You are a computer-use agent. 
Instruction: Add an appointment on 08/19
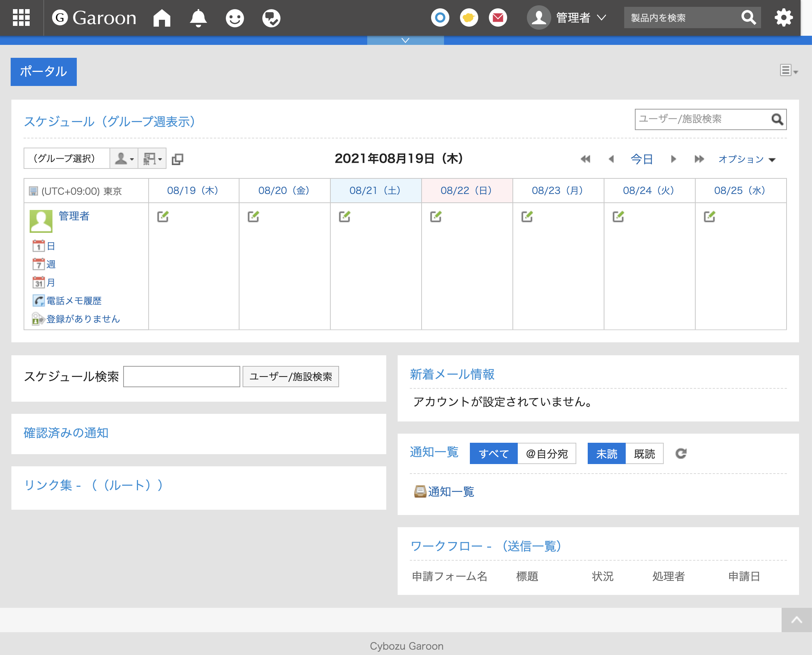[x=163, y=216]
